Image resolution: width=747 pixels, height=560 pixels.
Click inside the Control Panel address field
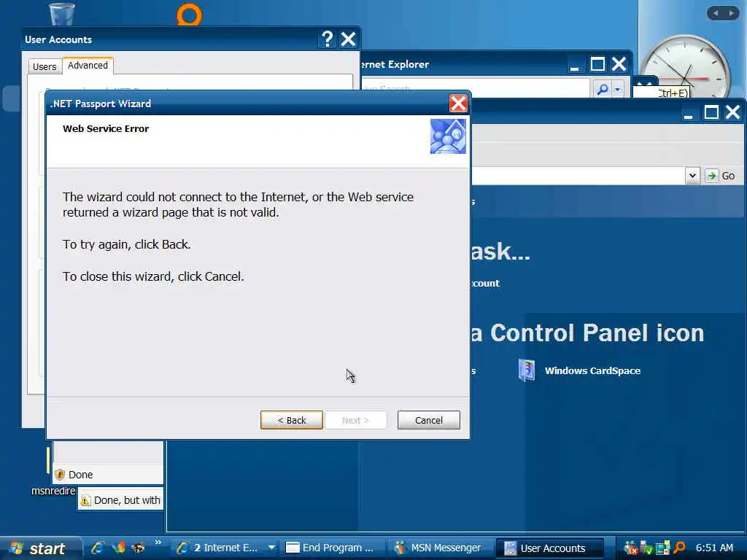(x=578, y=176)
